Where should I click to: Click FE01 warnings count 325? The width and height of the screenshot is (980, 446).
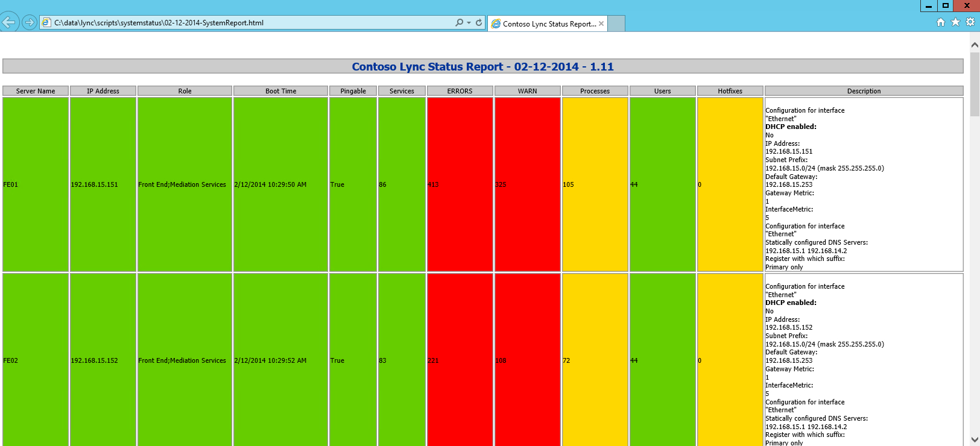click(x=501, y=184)
